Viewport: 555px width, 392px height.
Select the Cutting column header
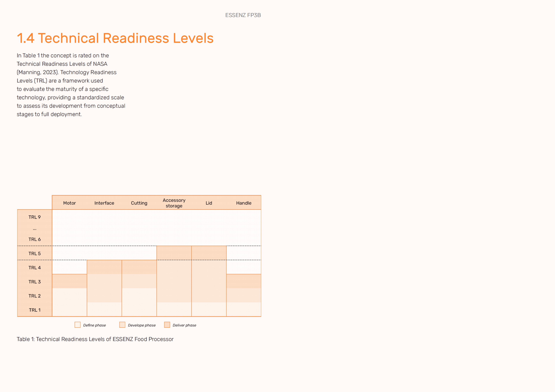(139, 203)
